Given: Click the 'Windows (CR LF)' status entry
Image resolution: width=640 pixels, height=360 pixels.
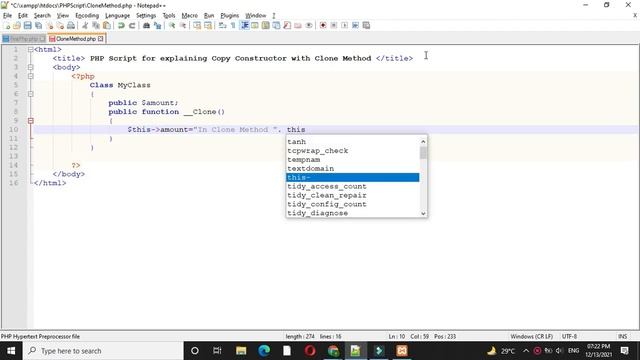Looking at the screenshot, I should click(x=531, y=336).
